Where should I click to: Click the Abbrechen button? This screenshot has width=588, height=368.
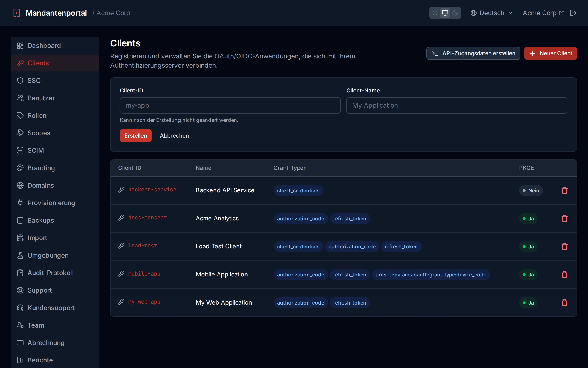point(174,135)
